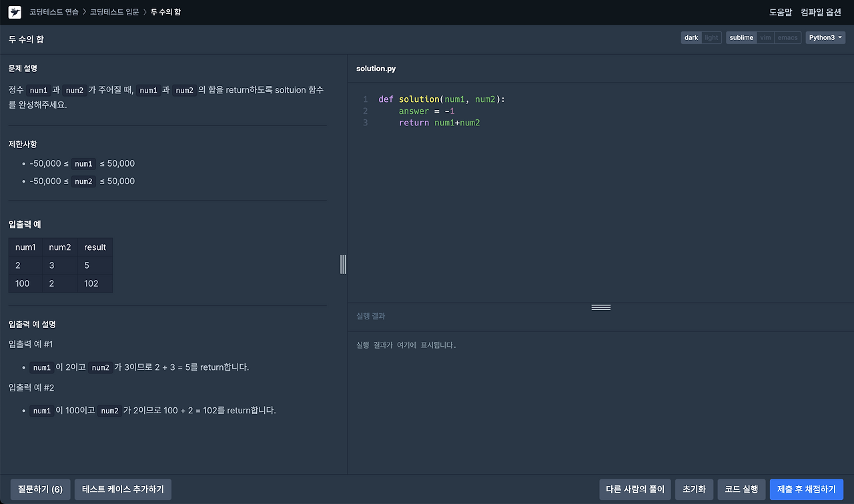Grab the vertical panel resize handle
854x504 pixels.
point(343,264)
